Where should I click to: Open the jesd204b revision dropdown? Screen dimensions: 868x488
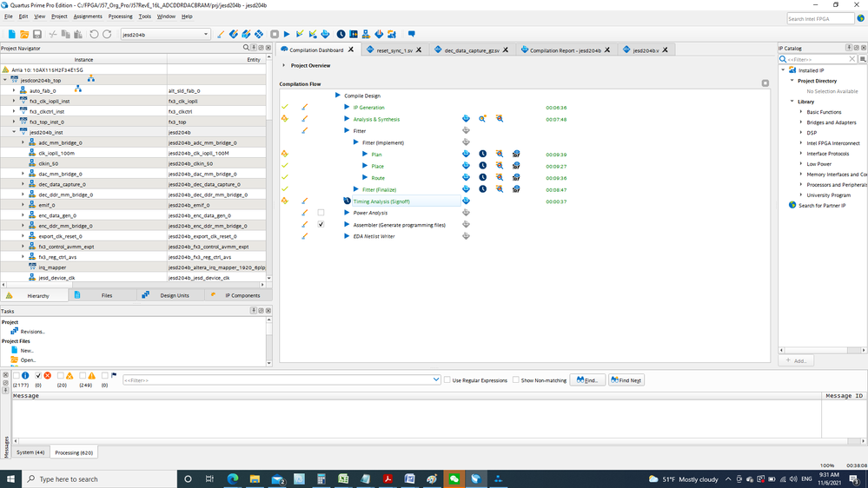(x=206, y=35)
